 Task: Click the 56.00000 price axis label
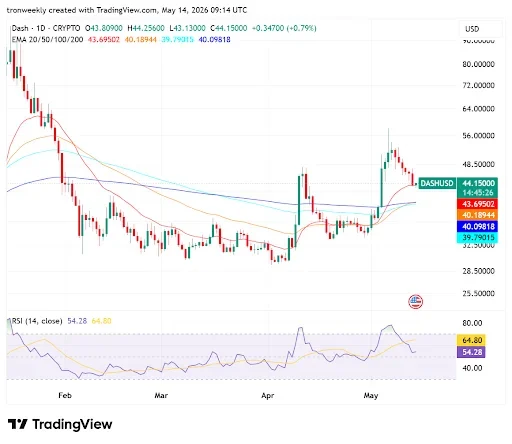click(478, 136)
